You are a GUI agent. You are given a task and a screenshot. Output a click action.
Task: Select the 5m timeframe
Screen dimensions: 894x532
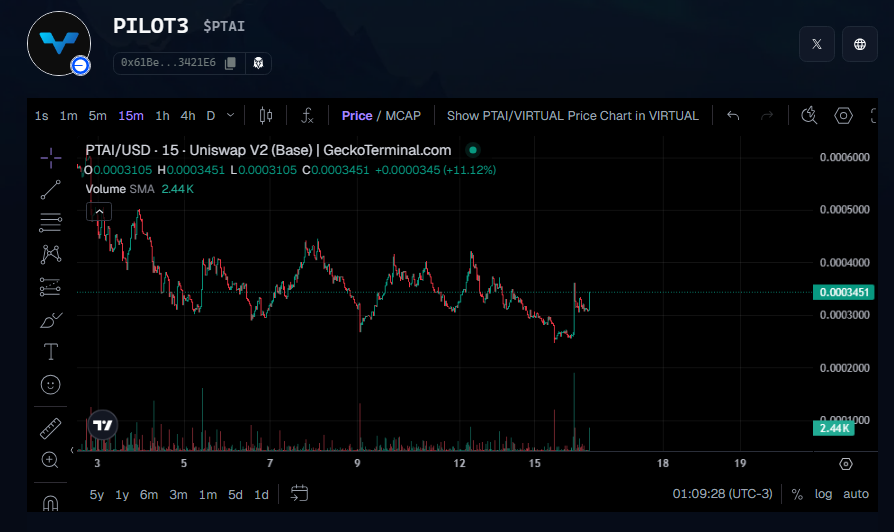point(97,116)
